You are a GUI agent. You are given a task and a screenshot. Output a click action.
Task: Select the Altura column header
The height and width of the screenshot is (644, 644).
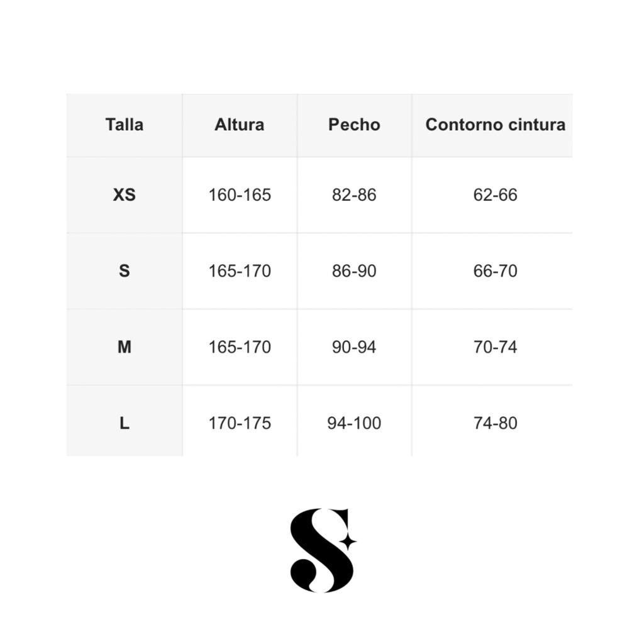pyautogui.click(x=240, y=125)
